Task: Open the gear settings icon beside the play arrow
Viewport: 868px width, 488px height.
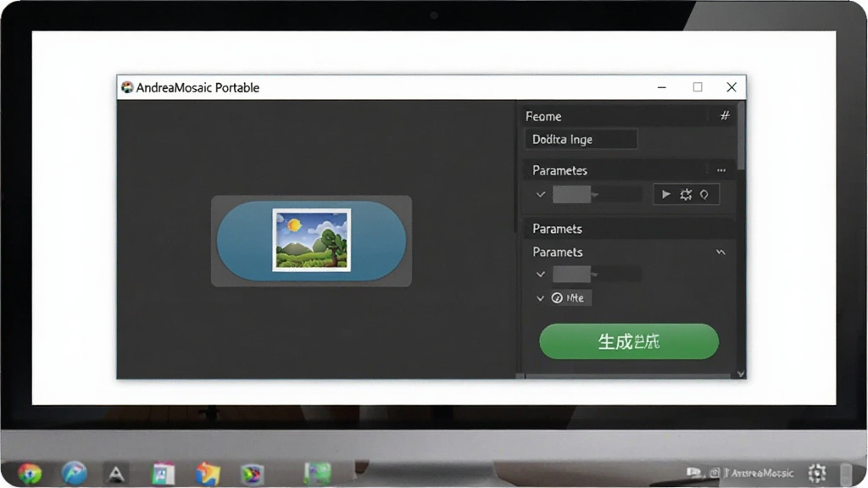Action: 686,194
